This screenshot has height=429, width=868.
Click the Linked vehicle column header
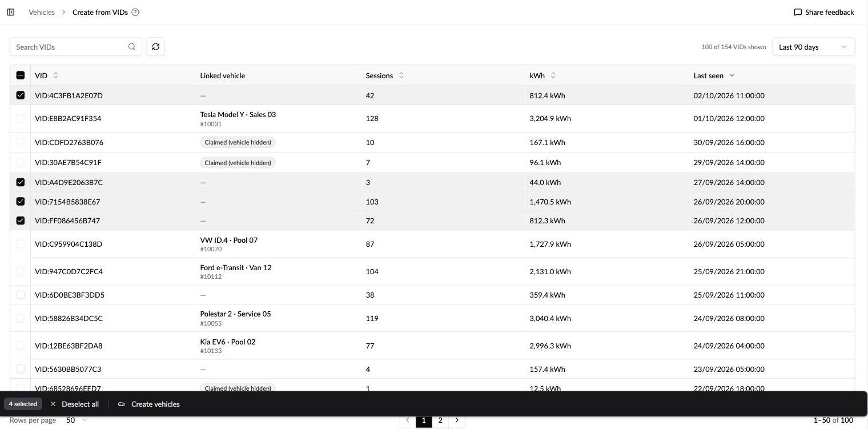pos(223,75)
